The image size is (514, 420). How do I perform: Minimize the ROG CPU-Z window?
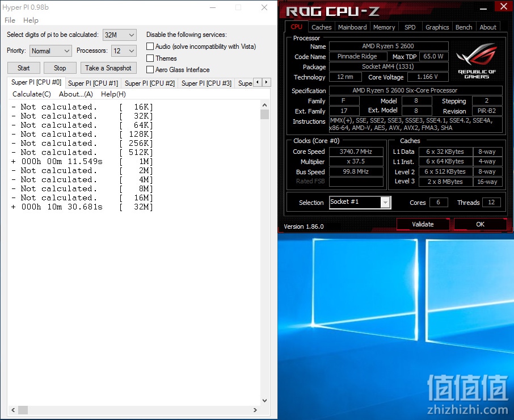(483, 9)
